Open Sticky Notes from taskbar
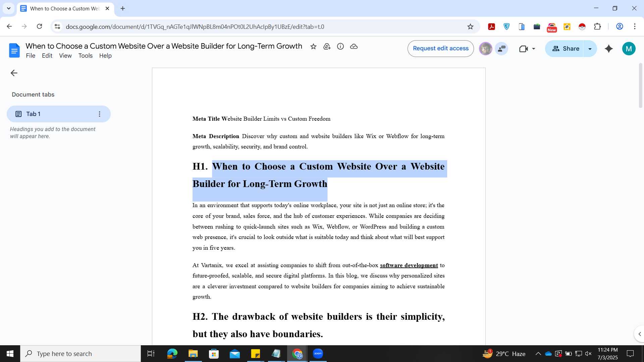Screen dimensions: 644x362 (256, 354)
